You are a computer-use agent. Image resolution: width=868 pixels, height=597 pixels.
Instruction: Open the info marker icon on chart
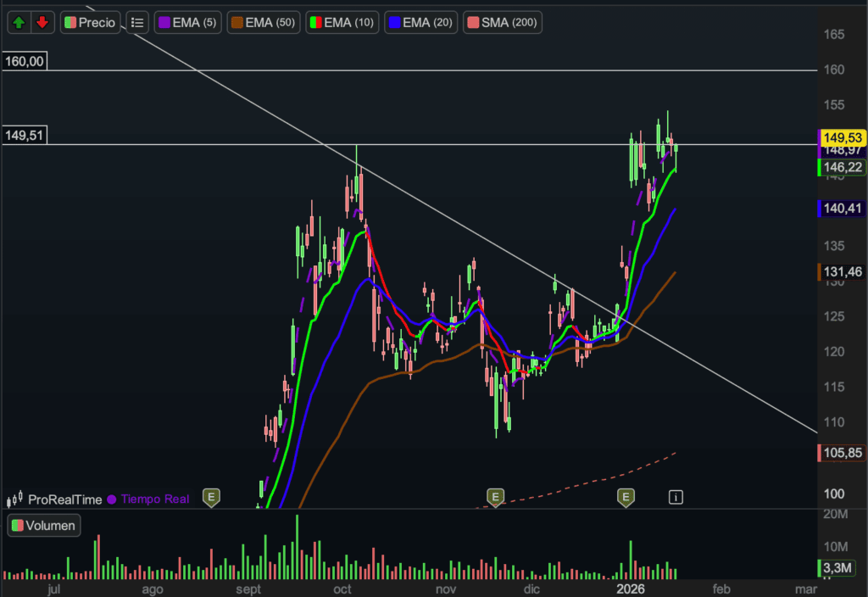click(676, 497)
